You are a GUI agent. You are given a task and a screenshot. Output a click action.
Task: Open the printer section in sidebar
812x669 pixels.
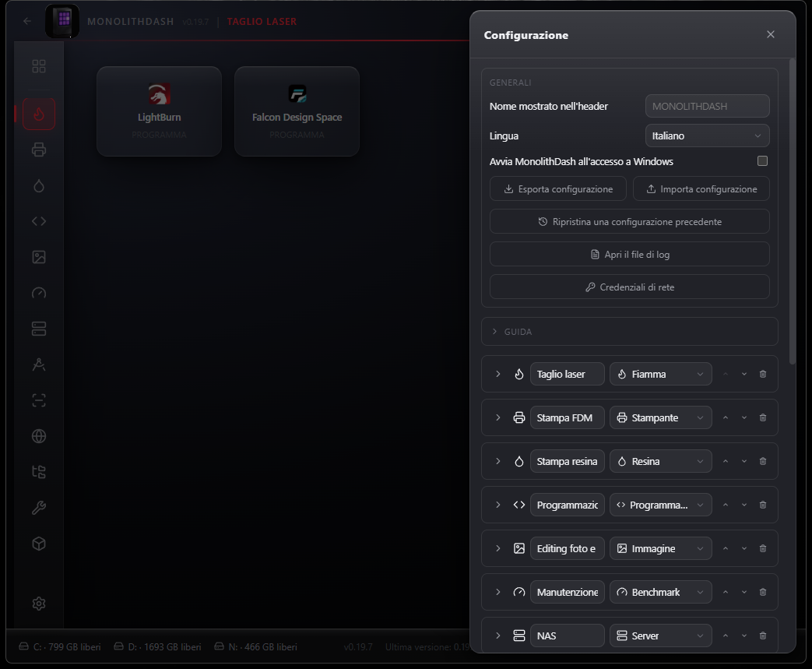click(39, 150)
